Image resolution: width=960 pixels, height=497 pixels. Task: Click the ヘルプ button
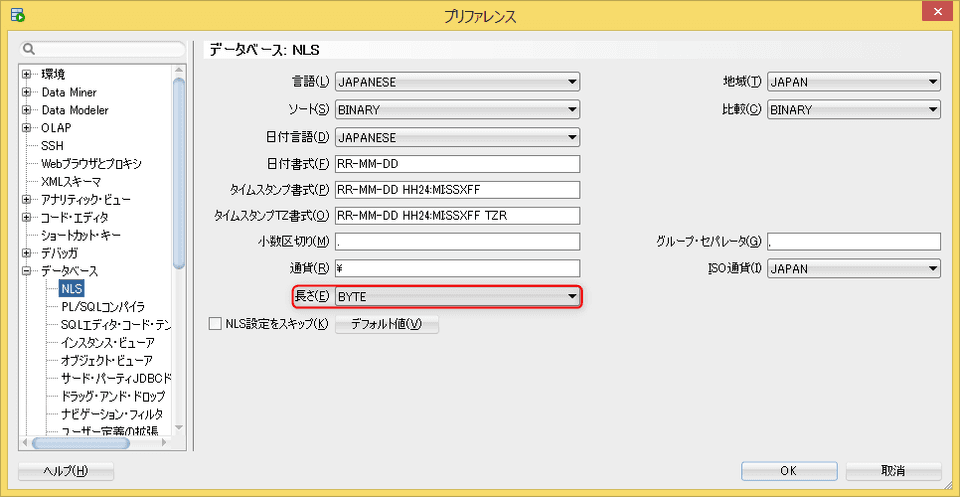(66, 471)
